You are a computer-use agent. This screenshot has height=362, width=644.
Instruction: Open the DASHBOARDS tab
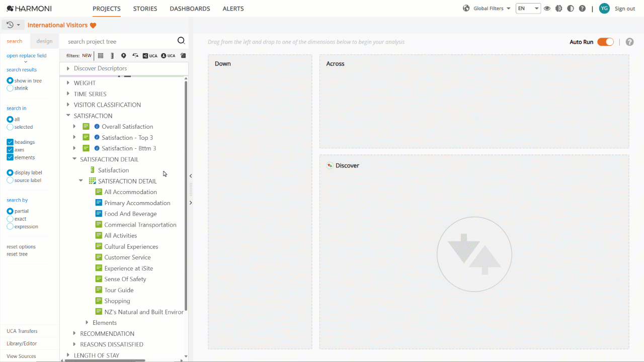click(190, 9)
